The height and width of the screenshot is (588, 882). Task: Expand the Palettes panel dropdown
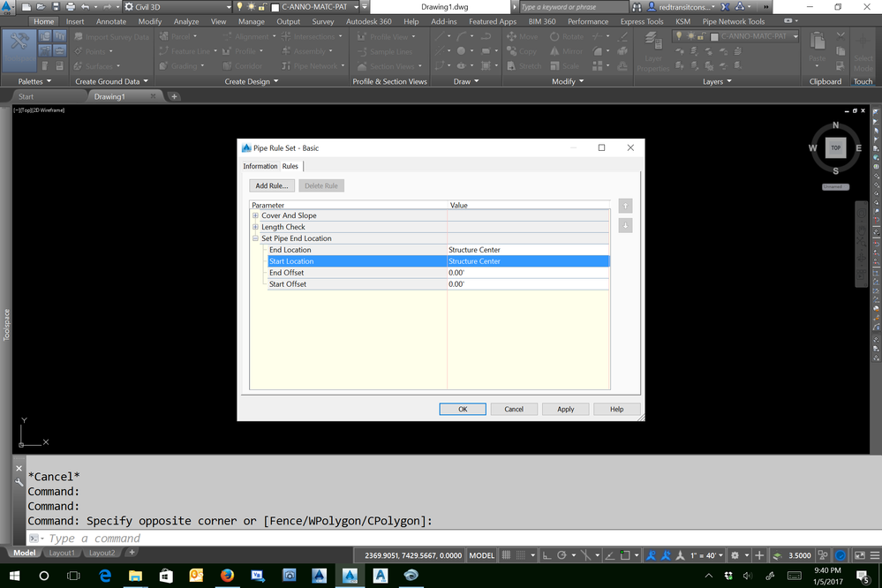(35, 81)
